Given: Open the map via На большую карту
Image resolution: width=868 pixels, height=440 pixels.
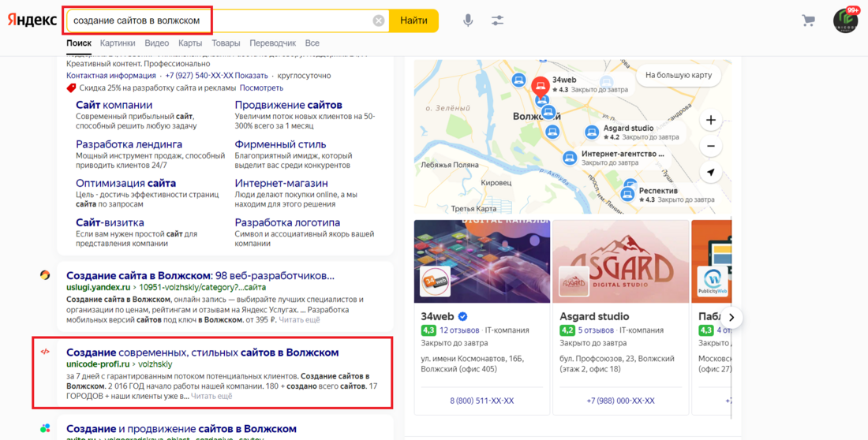Looking at the screenshot, I should click(679, 75).
